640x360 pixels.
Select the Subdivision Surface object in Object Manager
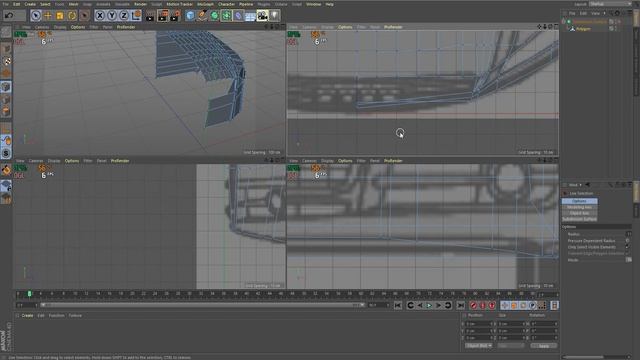589,22
